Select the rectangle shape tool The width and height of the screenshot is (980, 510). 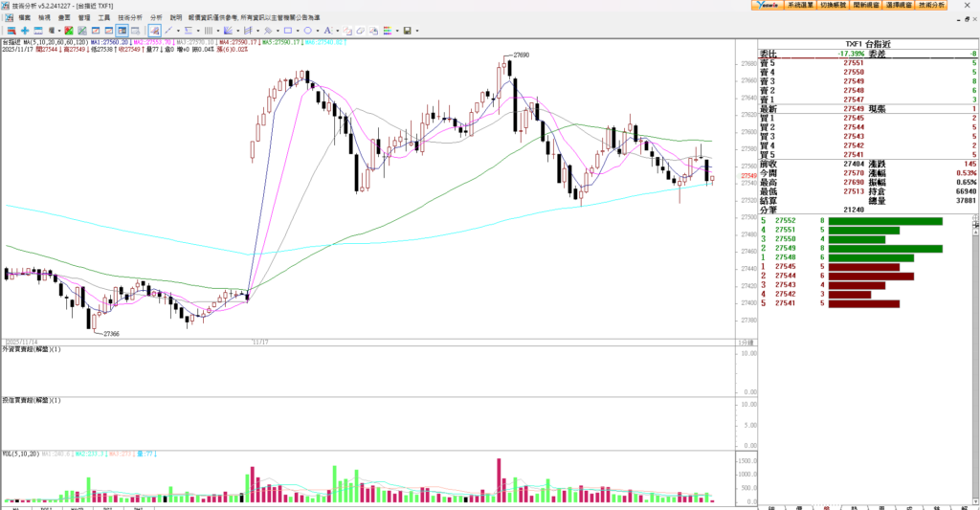pyautogui.click(x=288, y=31)
